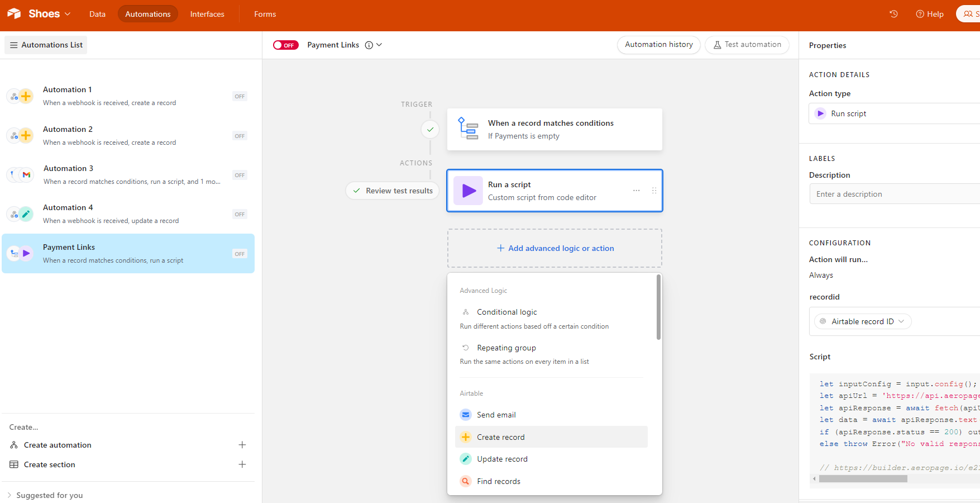Viewport: 980px width, 503px height.
Task: Click the Automation 3 Gmail icon
Action: click(x=26, y=175)
